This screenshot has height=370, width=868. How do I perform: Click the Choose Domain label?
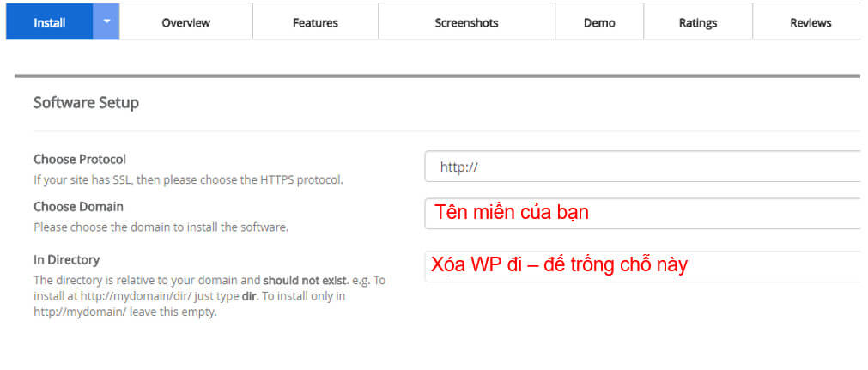coord(78,206)
